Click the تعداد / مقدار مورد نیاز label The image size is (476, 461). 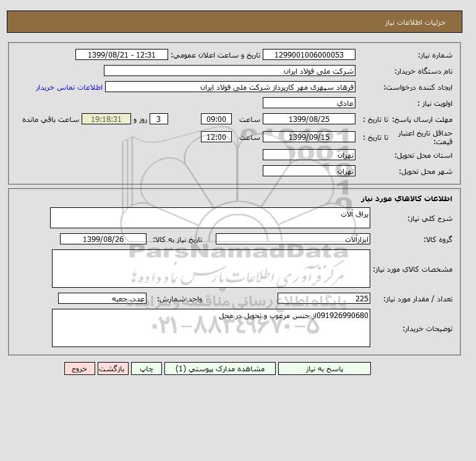pos(418,299)
